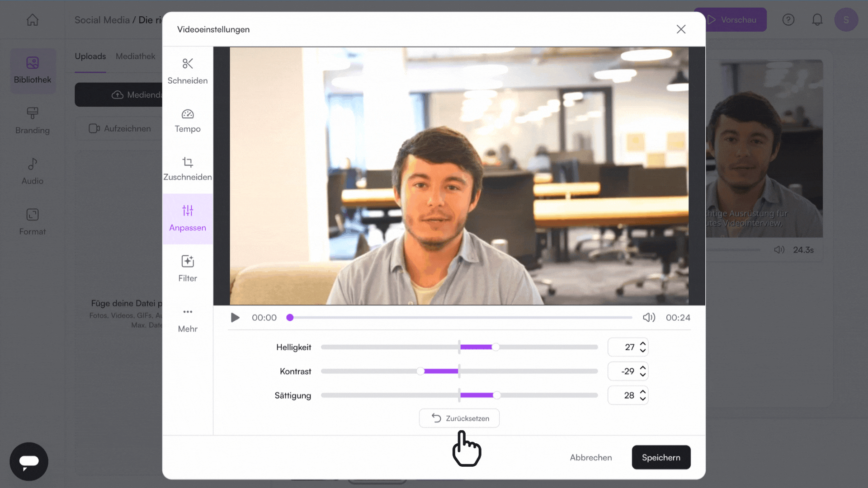Decrease Sättigung value with down arrow
The height and width of the screenshot is (488, 868).
point(643,399)
